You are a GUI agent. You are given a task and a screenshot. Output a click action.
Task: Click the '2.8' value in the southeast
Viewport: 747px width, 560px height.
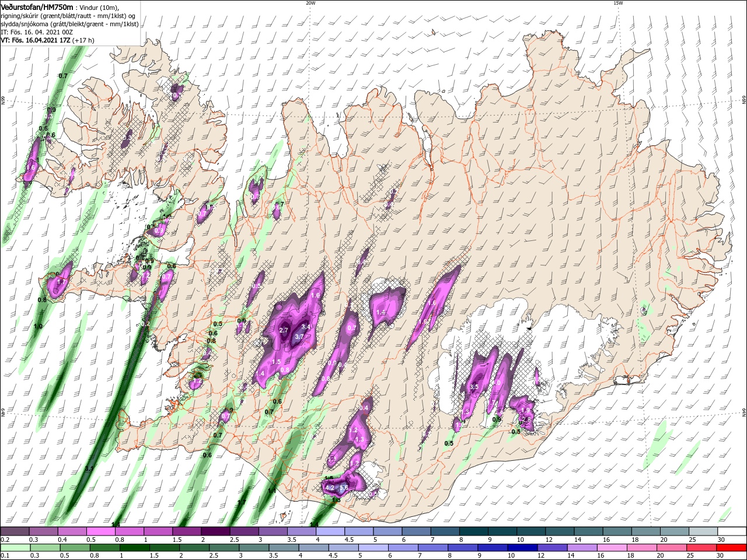coord(526,419)
